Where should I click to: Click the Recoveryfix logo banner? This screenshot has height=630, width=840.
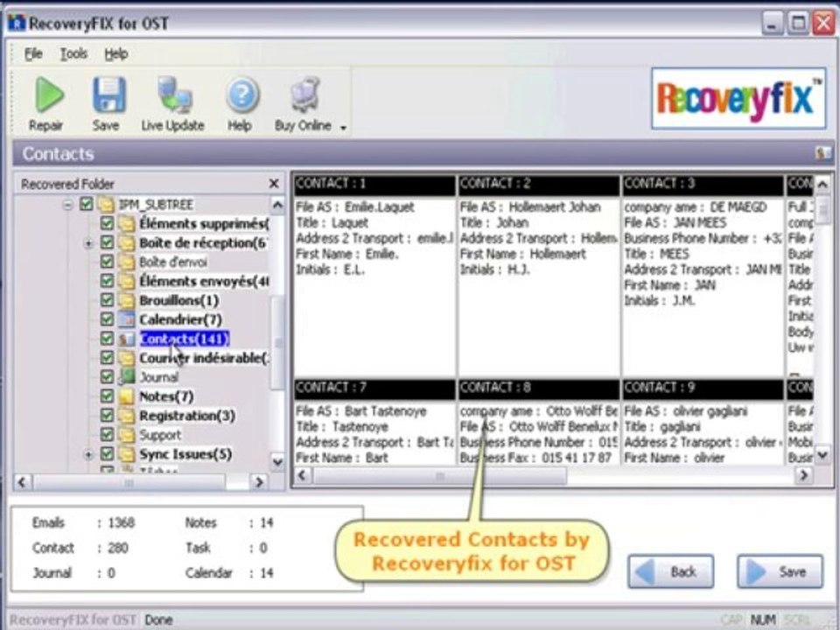(738, 99)
